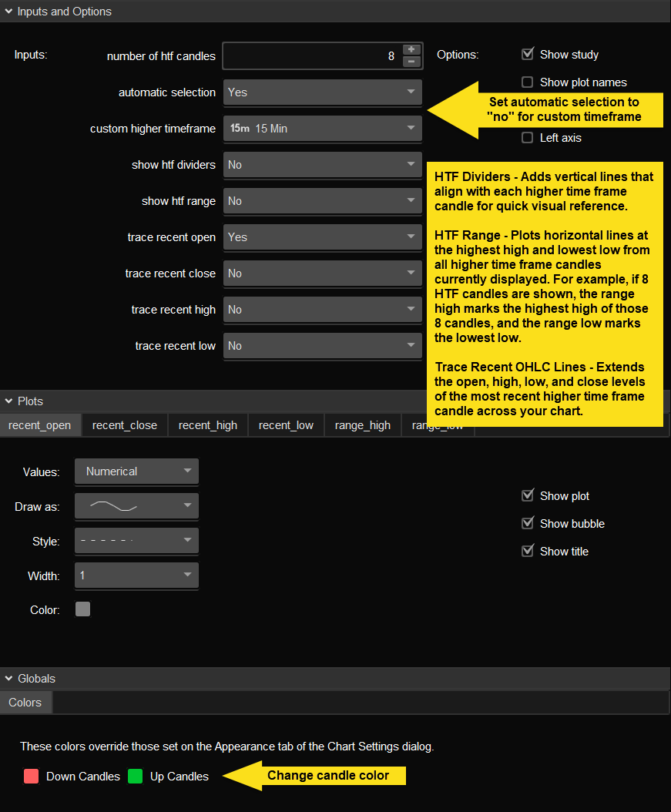Increase number of htf candles with plus stepper
671x812 pixels.
[411, 49]
